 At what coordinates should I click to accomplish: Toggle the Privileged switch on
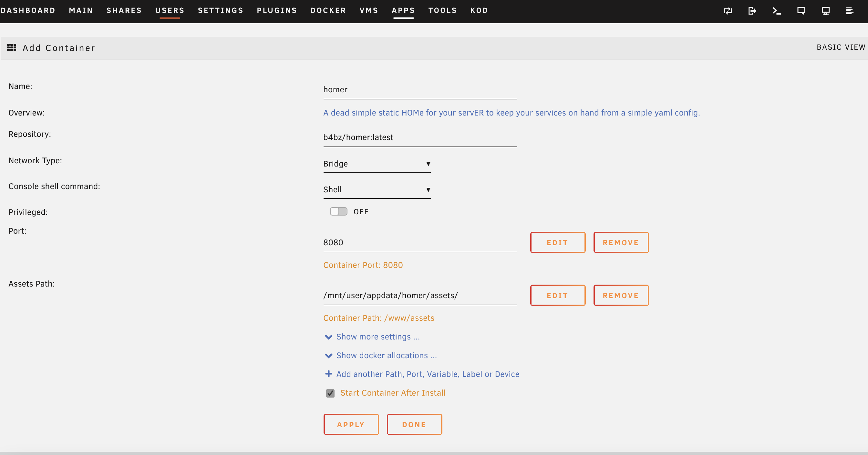coord(338,211)
